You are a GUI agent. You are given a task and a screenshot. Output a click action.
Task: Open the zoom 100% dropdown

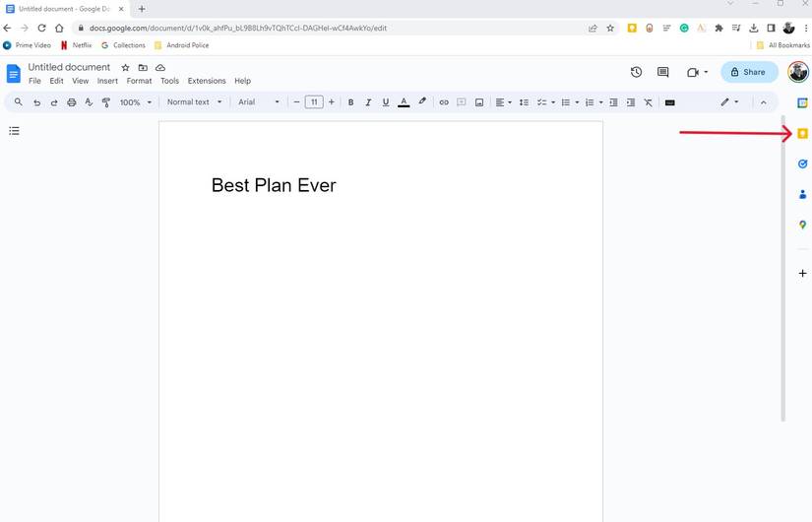(135, 102)
